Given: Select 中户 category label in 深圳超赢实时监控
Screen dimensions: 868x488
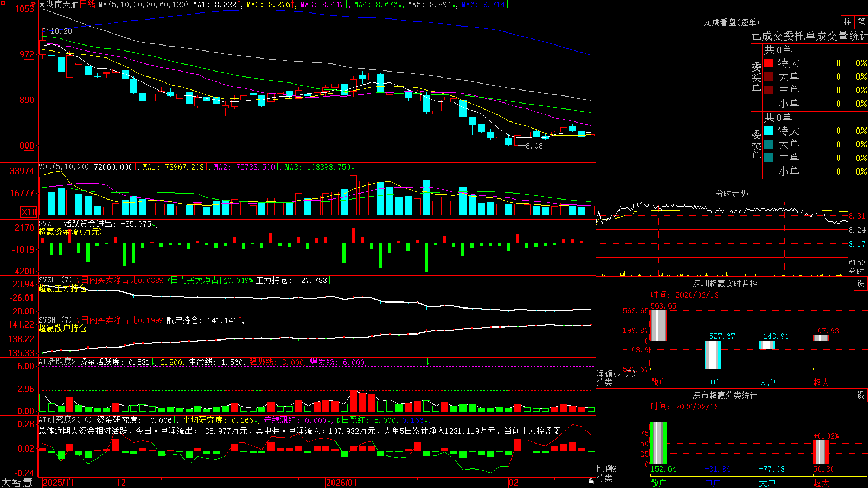Looking at the screenshot, I should (x=712, y=382).
